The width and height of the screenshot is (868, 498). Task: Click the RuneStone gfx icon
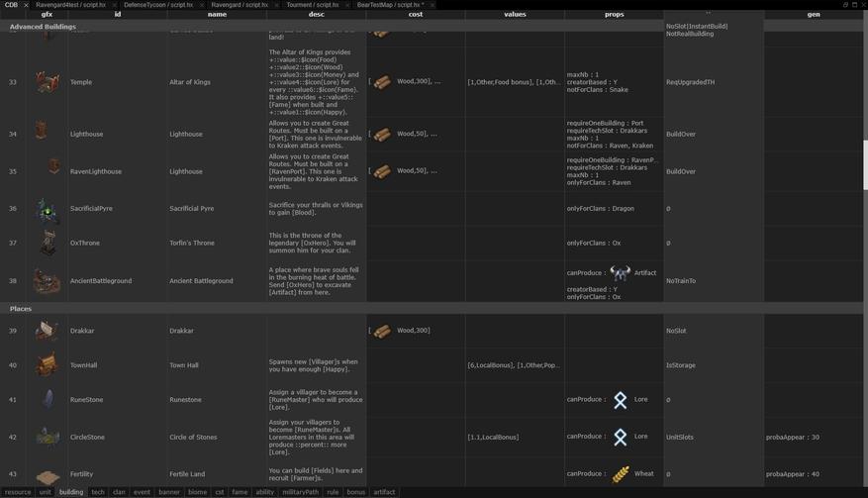tap(47, 400)
